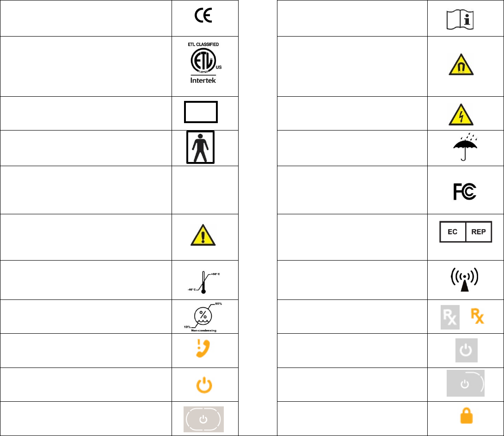Click the EC REP boxed symbol

click(465, 232)
